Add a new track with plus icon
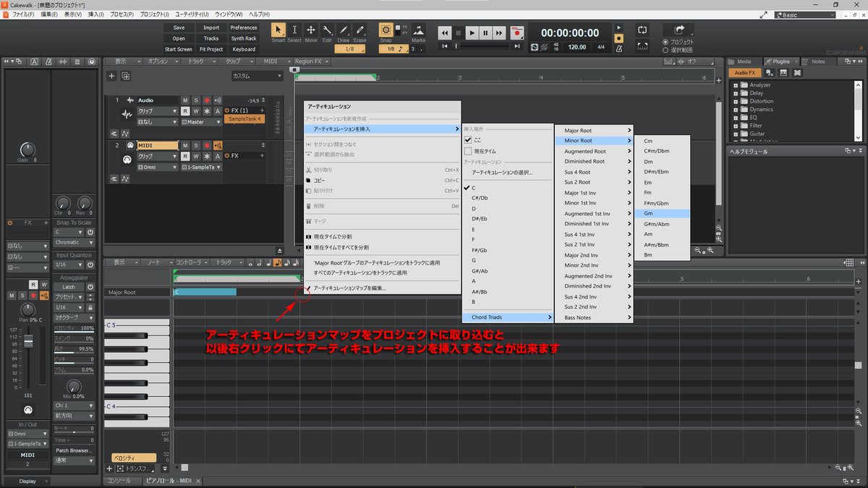The height and width of the screenshot is (488, 868). coord(111,76)
